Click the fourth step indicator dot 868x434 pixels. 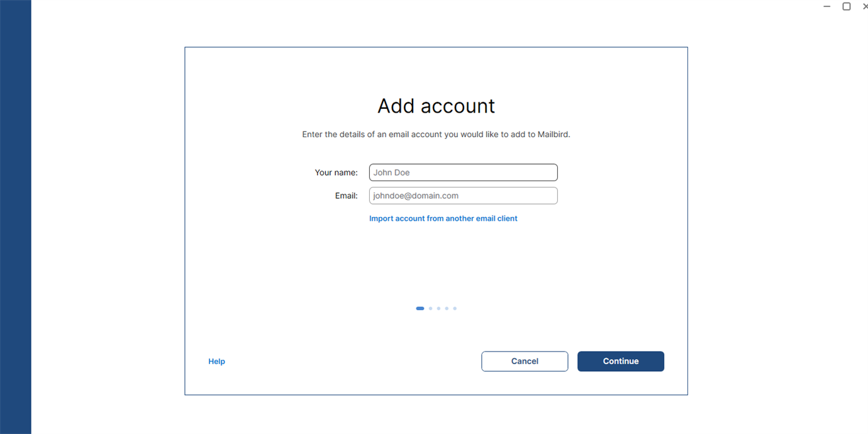point(447,308)
